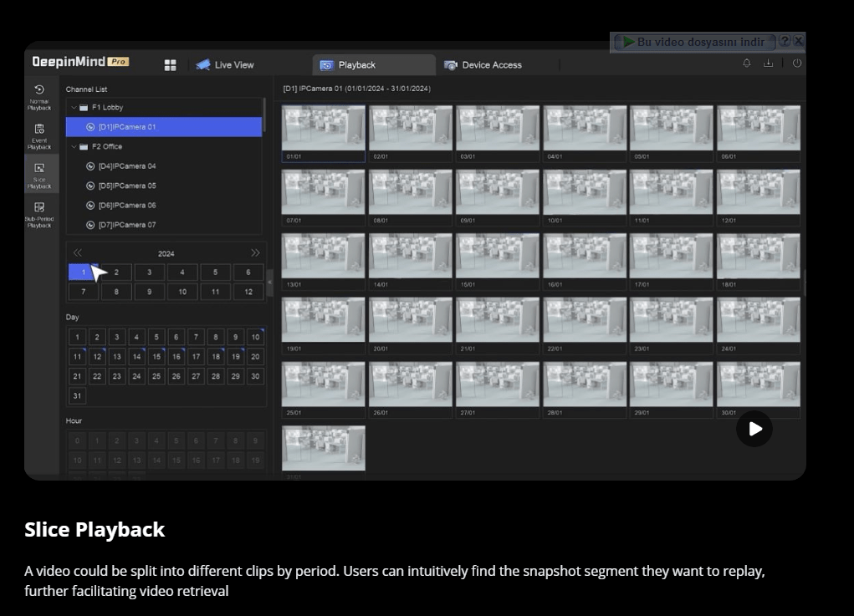Collapse the F2 Office folder
Screen dimensions: 854x616
point(74,147)
